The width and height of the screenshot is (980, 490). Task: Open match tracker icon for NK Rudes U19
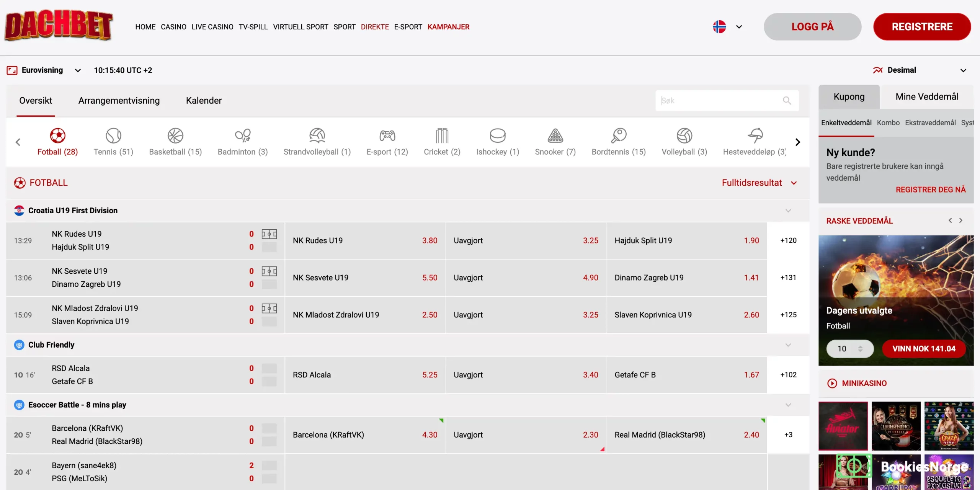click(x=269, y=234)
